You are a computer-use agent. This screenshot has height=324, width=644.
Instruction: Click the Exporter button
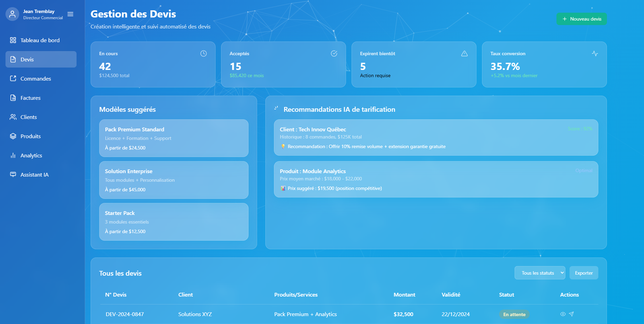pyautogui.click(x=584, y=273)
